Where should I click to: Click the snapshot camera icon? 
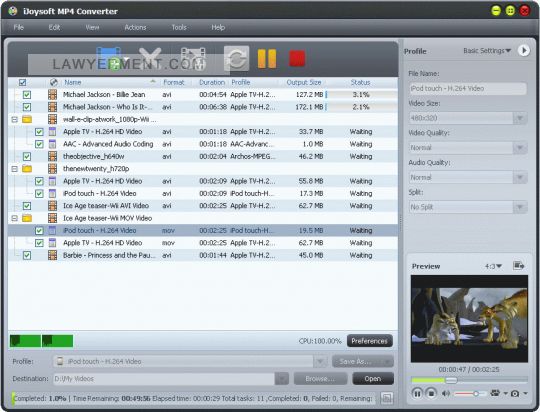(x=515, y=393)
